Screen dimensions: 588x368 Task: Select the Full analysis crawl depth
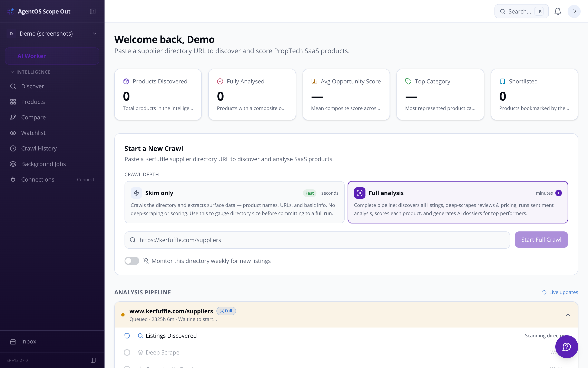(458, 202)
